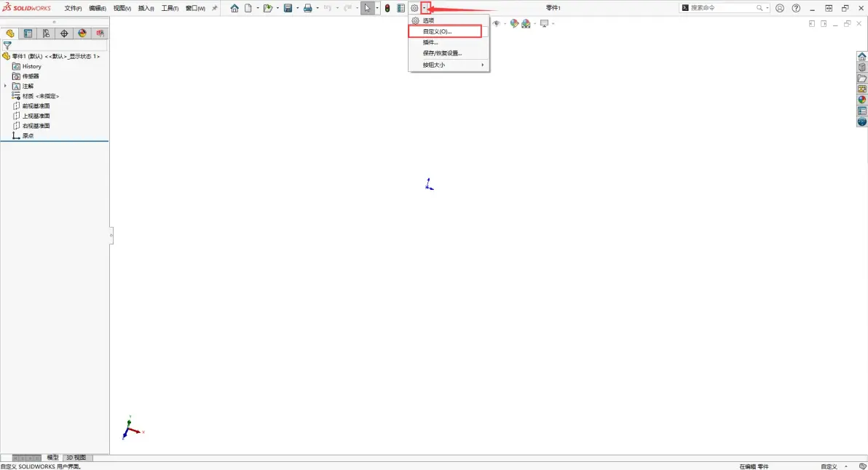Screen dimensions: 868x470
Task: Open the 文件(F) menu
Action: (x=73, y=8)
